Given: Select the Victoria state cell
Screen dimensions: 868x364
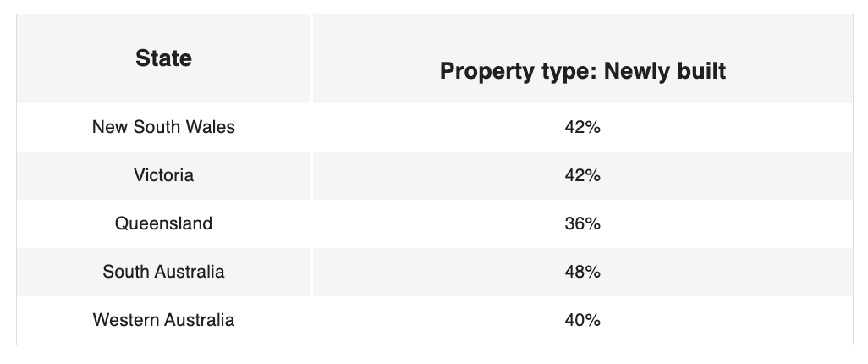Looking at the screenshot, I should click(x=163, y=175).
